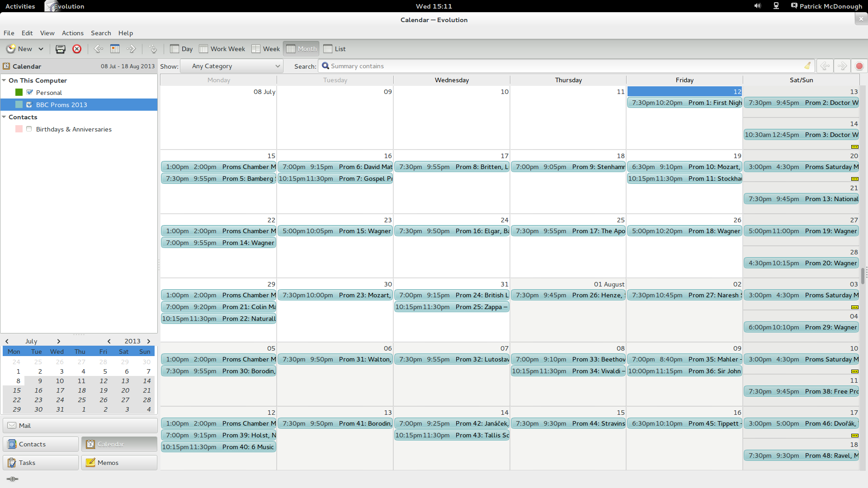
Task: Click the status bar online/offline icon
Action: pos(13,479)
